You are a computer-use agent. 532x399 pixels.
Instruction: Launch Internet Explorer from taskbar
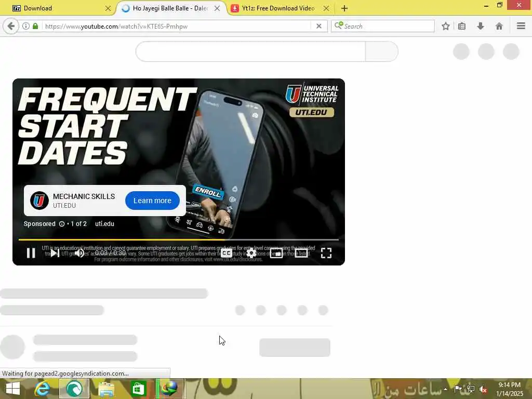pos(43,389)
